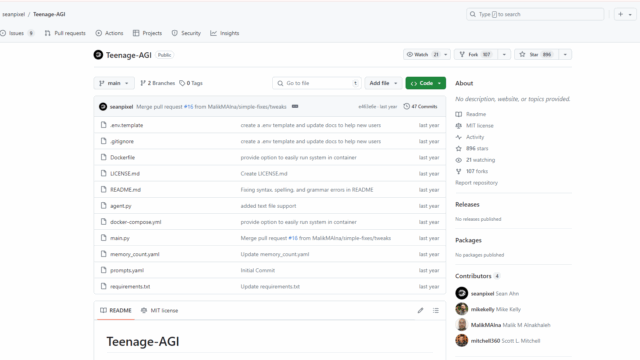
Task: Switch to the README tab
Action: click(x=116, y=311)
